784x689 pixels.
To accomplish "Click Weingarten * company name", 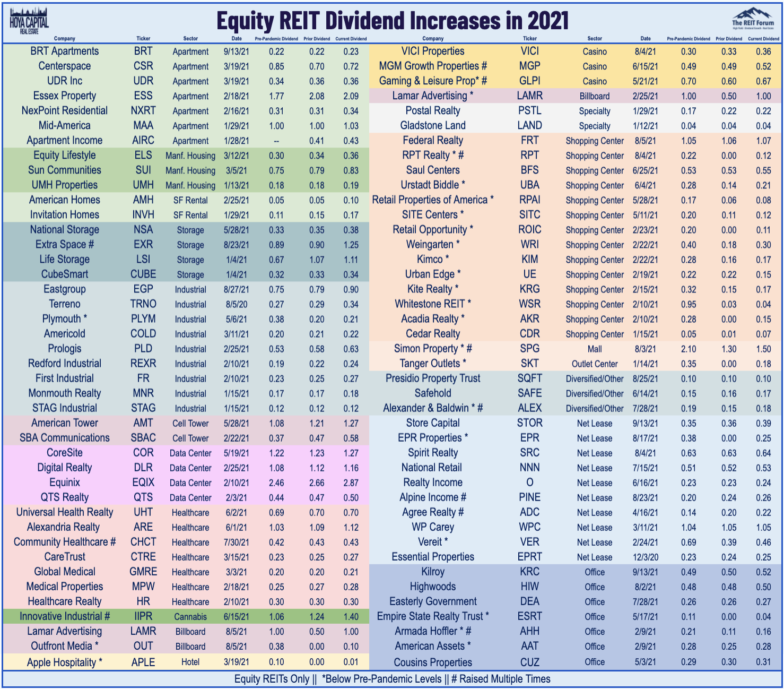I will coord(433,244).
